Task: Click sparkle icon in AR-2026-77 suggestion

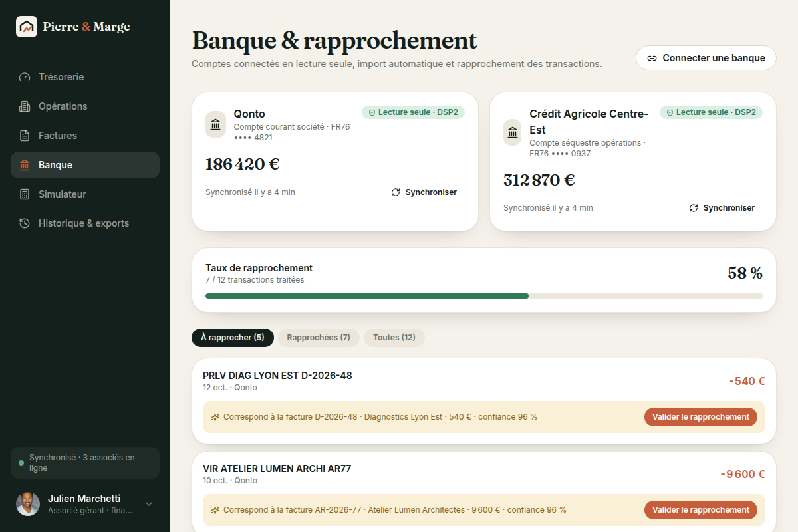Action: 215,510
